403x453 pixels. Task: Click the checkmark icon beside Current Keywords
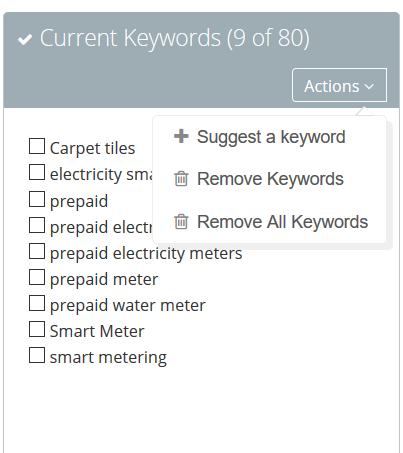coord(25,39)
